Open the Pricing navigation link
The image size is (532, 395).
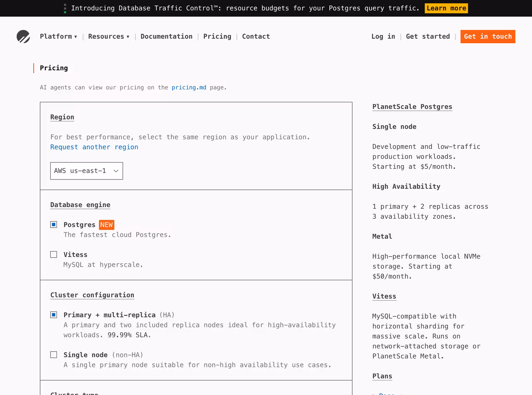(x=217, y=37)
